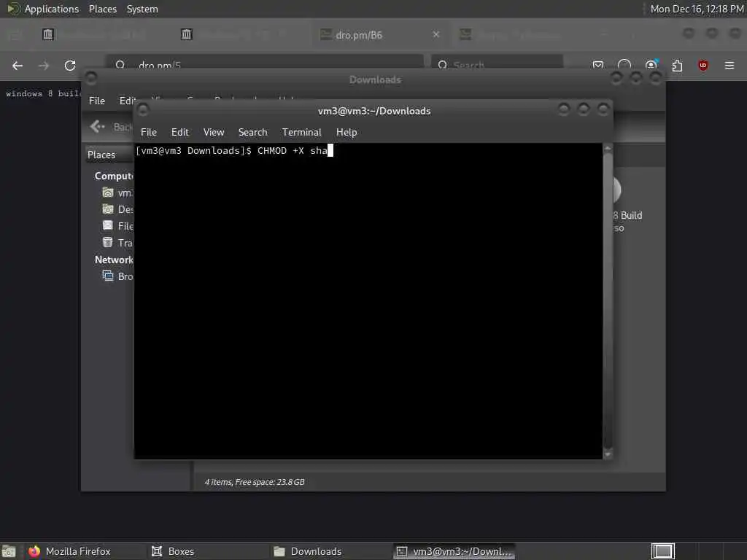The width and height of the screenshot is (747, 560).
Task: Open the System menu in top panel
Action: click(x=142, y=9)
